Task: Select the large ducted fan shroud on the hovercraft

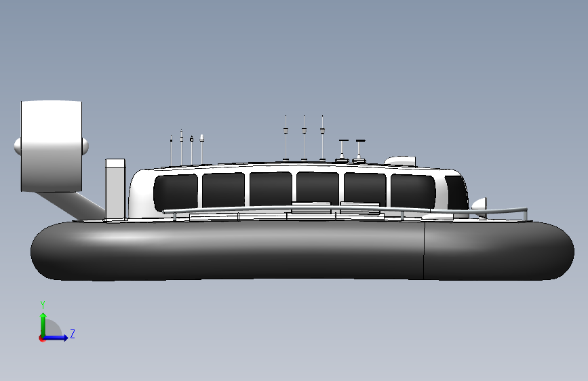Action: [52, 146]
